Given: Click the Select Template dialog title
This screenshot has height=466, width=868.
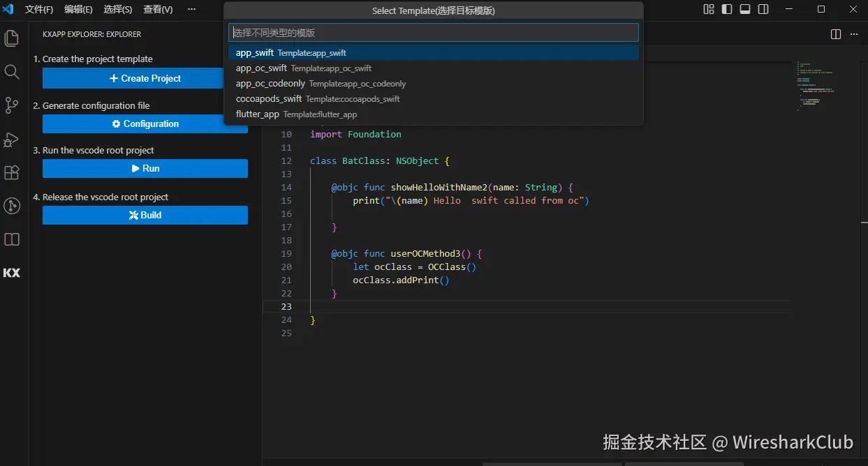Looking at the screenshot, I should click(434, 10).
